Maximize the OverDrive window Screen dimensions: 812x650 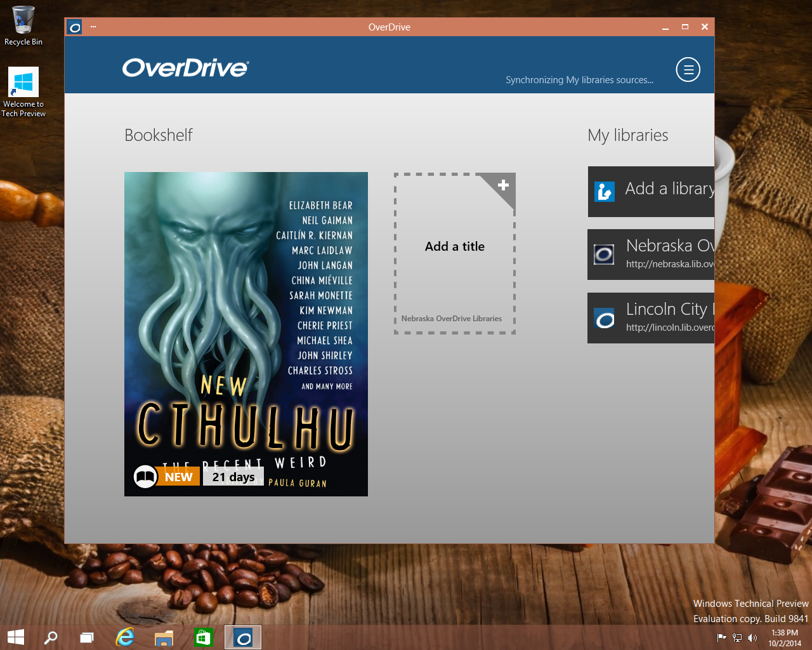coord(685,27)
